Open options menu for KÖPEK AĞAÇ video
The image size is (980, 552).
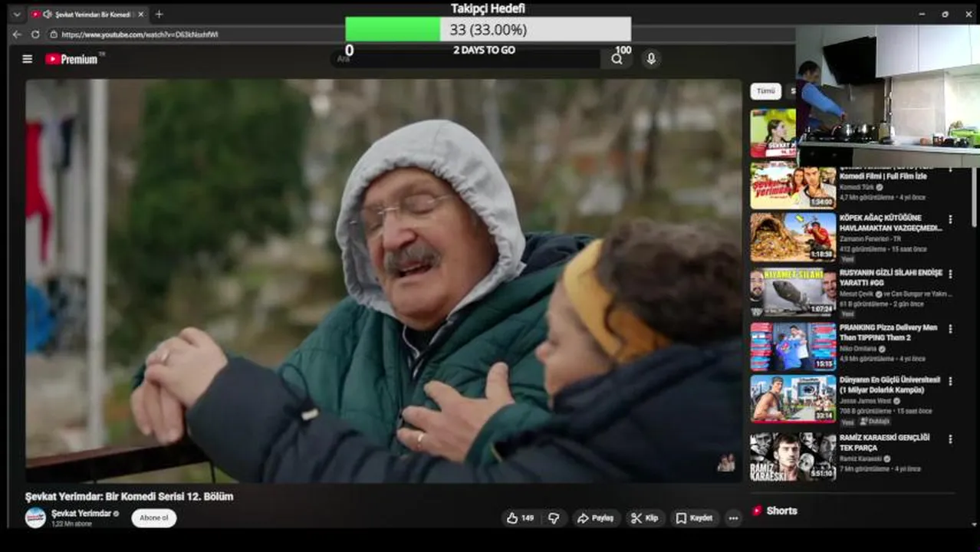pyautogui.click(x=950, y=219)
